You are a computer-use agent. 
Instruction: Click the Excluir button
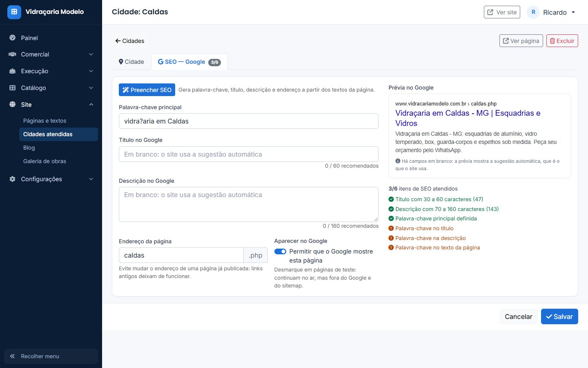(x=562, y=41)
